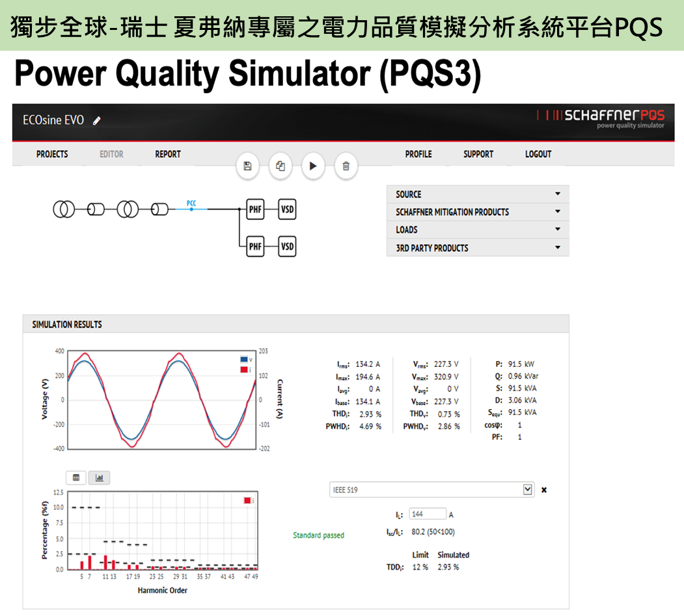Click the green "Standard passed" status text
The width and height of the screenshot is (684, 616).
tap(318, 535)
